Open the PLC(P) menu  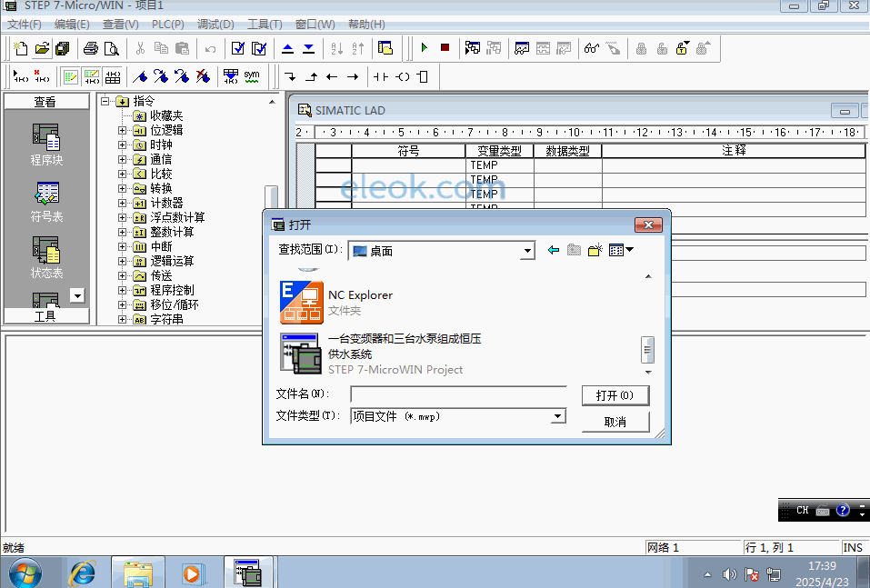(x=168, y=25)
